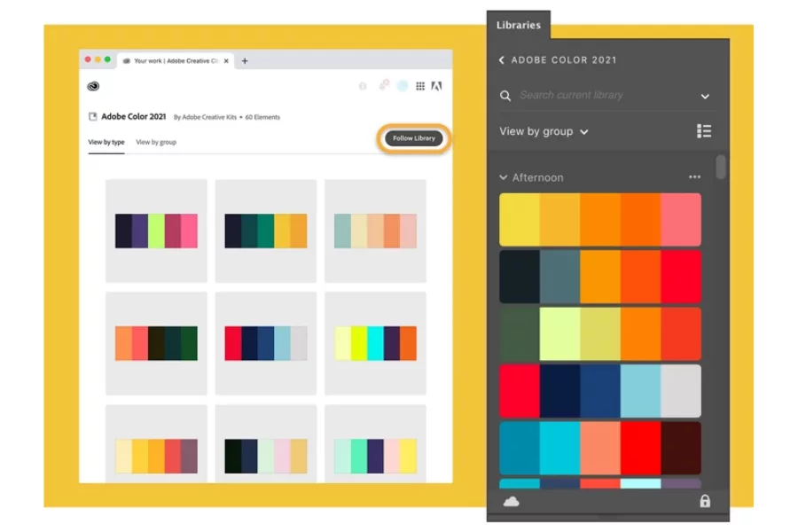Select dark teal, orange and red theme
This screenshot has width=798, height=532.
pos(600,277)
